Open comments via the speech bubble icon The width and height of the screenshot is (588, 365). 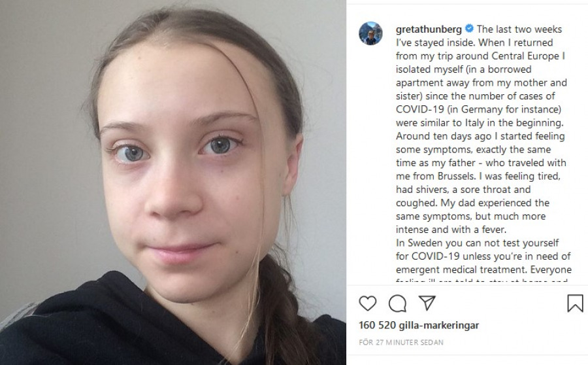pos(397,303)
